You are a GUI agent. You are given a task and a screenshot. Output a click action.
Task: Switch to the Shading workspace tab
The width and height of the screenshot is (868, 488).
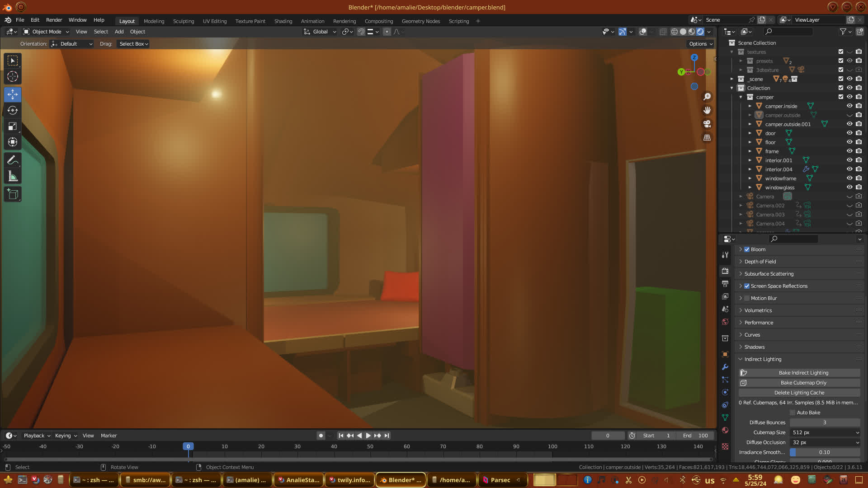click(x=283, y=21)
